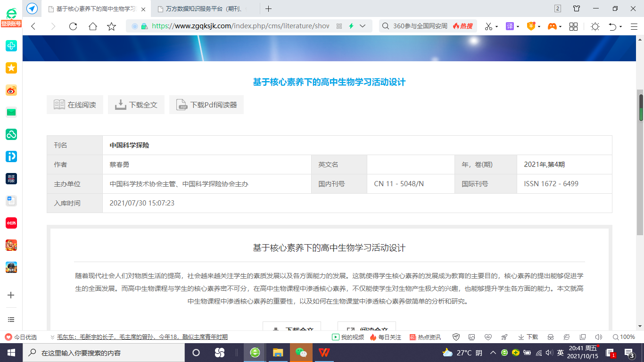Open the iQiyi green loop sidebar icon
This screenshot has width=644, height=362.
(x=11, y=134)
